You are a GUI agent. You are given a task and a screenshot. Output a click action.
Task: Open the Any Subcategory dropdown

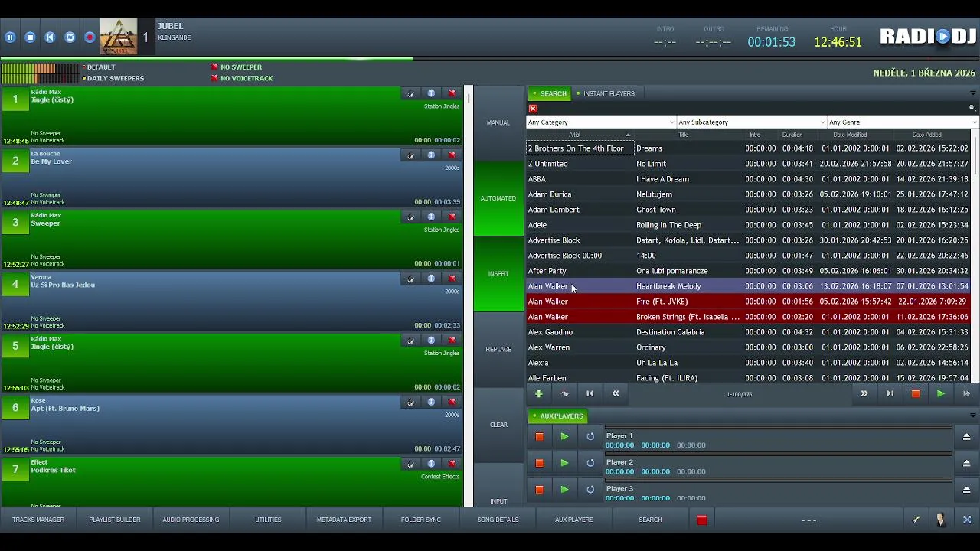point(752,122)
